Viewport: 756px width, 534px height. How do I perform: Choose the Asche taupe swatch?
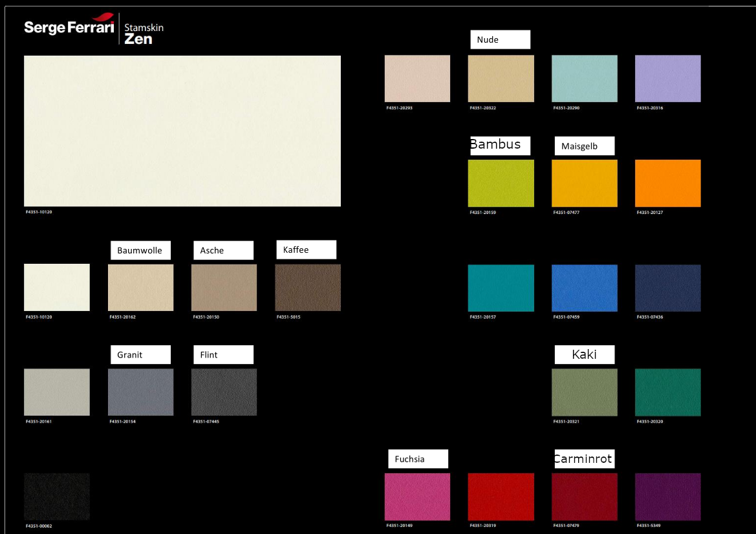(x=224, y=288)
